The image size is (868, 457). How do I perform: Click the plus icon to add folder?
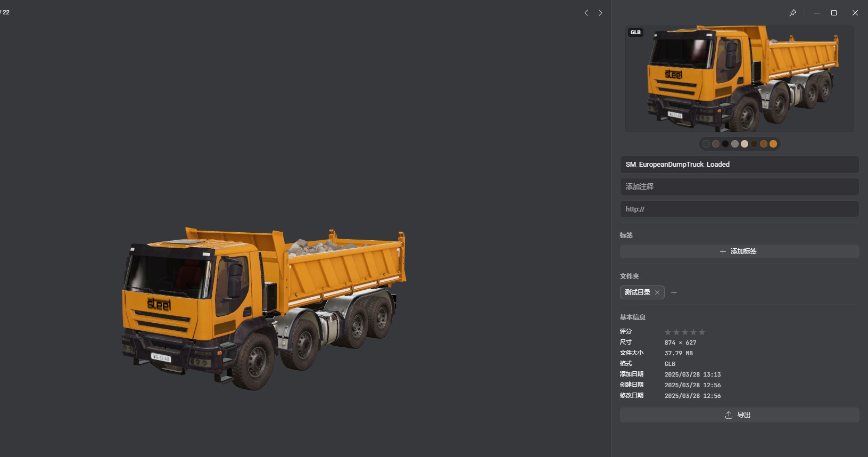point(674,292)
